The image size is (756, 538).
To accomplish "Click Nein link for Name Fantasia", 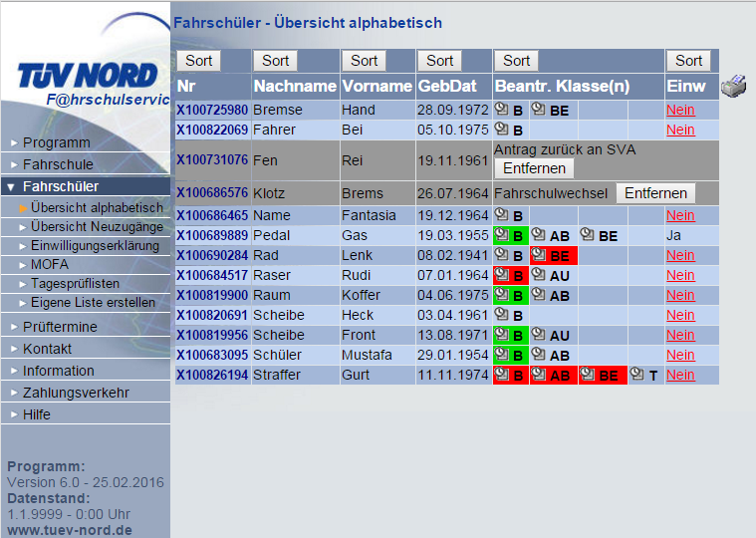I will 680,215.
